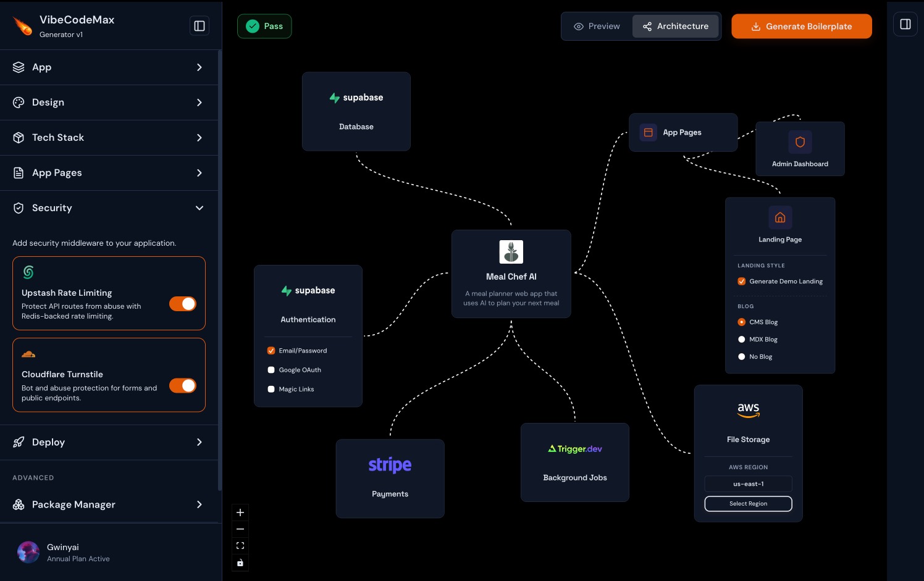Expand the Design section chevron
Image resolution: width=924 pixels, height=581 pixels.
(x=199, y=102)
